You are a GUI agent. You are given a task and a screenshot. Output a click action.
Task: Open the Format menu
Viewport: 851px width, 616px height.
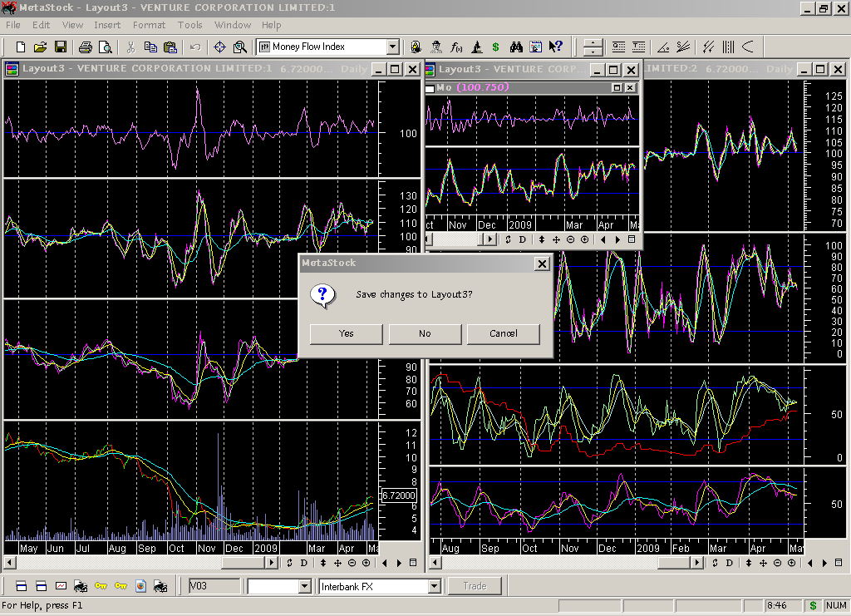150,25
